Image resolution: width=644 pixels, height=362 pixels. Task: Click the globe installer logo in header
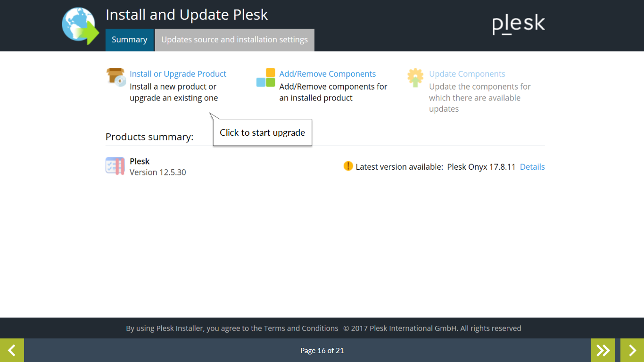point(80,26)
